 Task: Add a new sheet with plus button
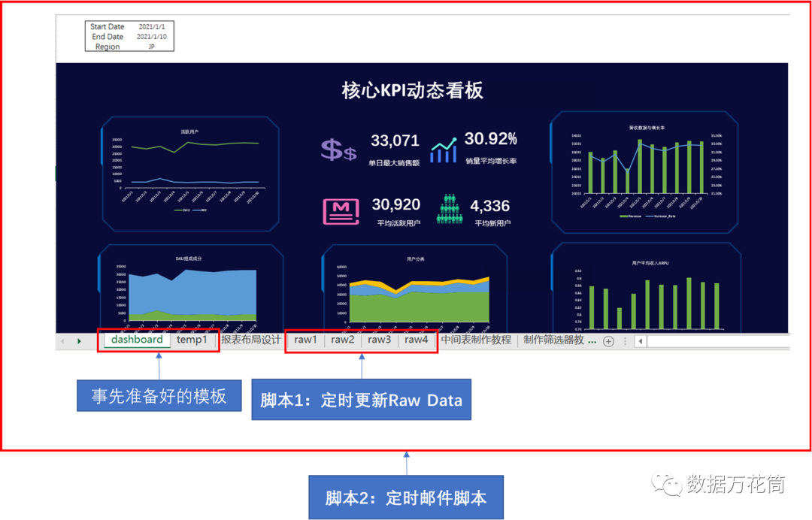pos(609,341)
